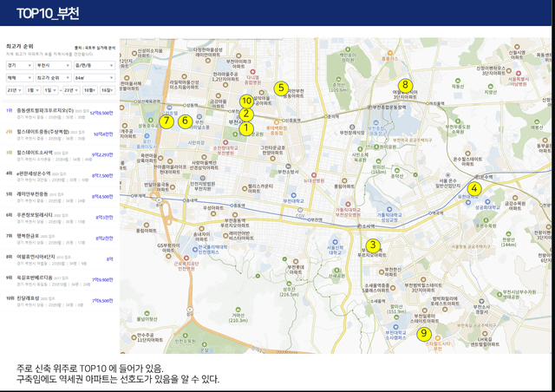
Task: Click the 서울특별시 서남병원 marker
Action: tap(518, 73)
